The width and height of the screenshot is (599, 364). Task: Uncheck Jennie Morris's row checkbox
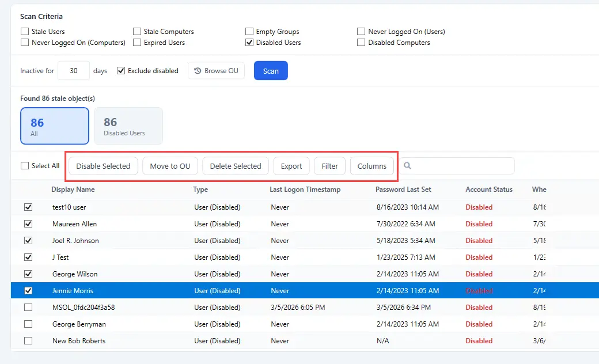[28, 291]
